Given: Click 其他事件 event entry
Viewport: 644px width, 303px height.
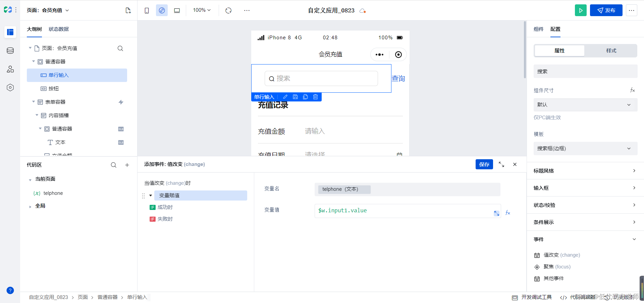Looking at the screenshot, I should click(x=549, y=278).
